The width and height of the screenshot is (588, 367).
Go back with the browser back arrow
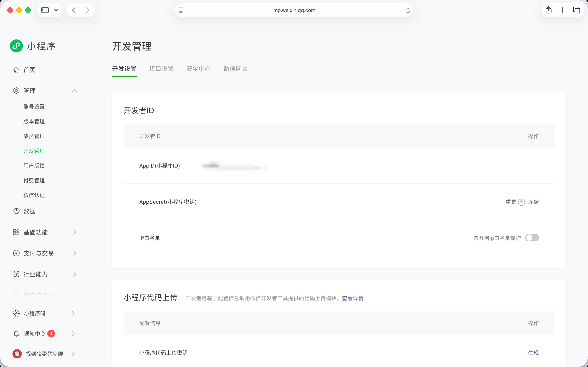(x=74, y=10)
